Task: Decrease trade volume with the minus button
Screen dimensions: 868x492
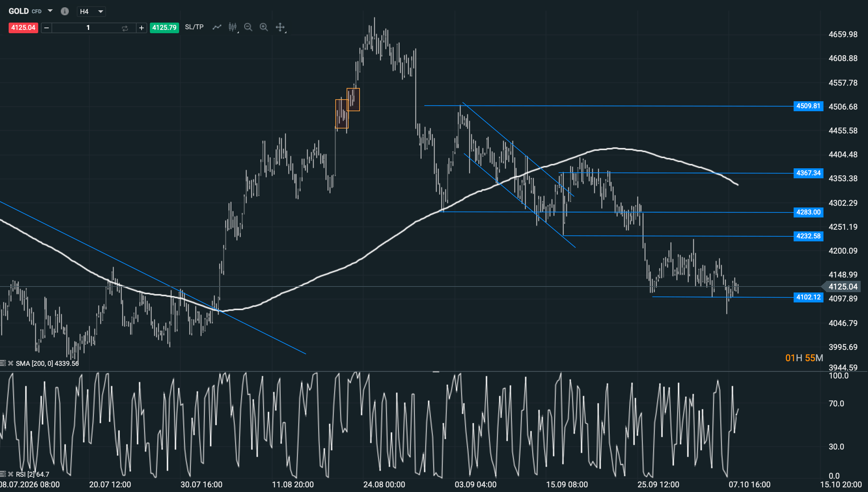Action: [47, 28]
